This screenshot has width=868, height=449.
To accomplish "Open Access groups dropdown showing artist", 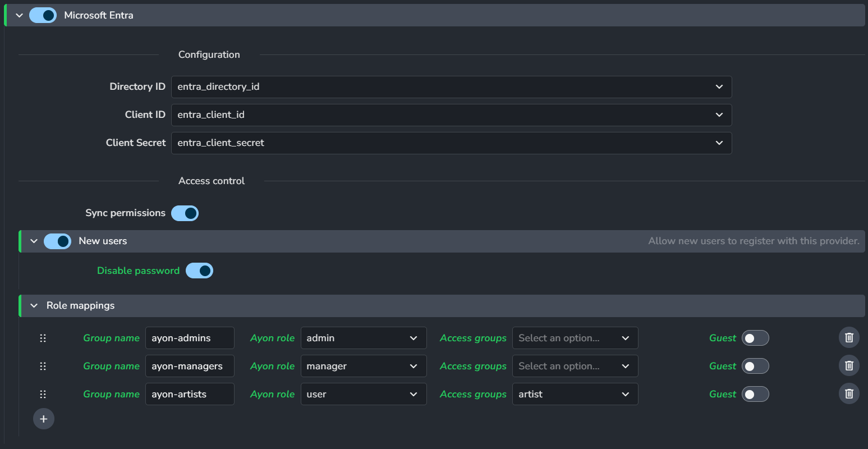I will click(x=575, y=394).
